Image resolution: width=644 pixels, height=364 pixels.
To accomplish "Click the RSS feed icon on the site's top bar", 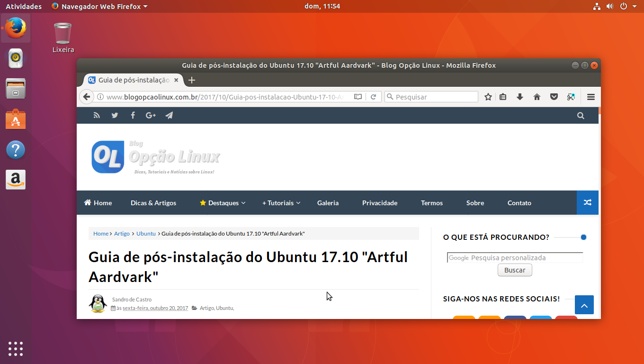I will pos(97,115).
